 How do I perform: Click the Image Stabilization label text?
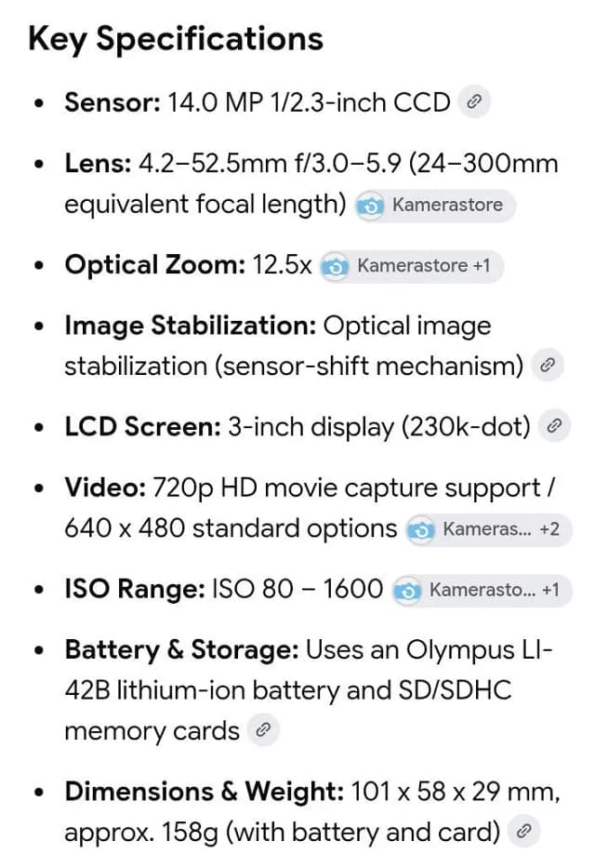click(x=191, y=326)
